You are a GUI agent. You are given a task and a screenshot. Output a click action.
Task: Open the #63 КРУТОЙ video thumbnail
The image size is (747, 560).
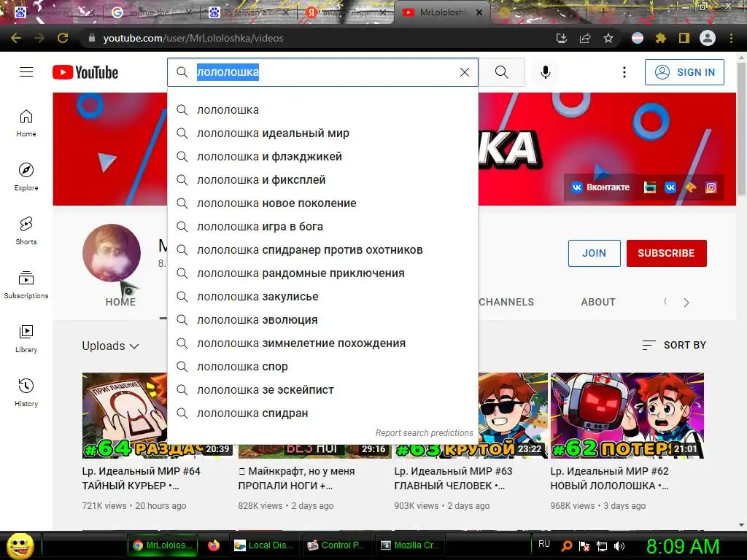tap(513, 415)
